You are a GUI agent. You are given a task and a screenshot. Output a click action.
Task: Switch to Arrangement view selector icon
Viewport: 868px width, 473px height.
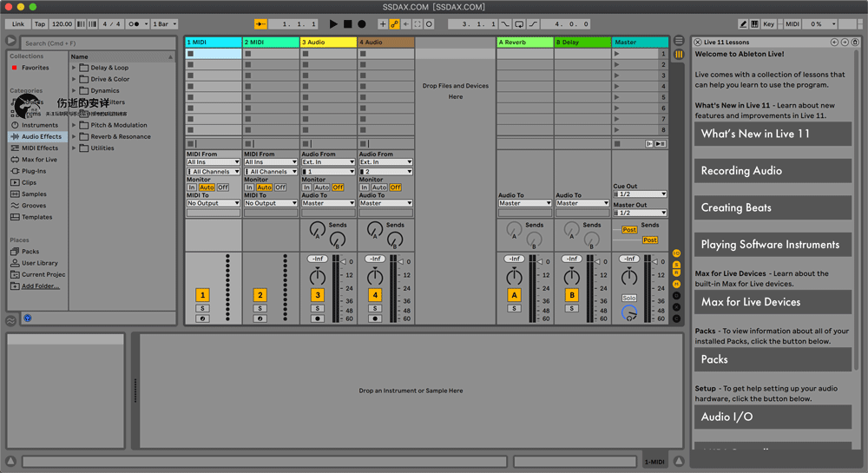pos(679,41)
